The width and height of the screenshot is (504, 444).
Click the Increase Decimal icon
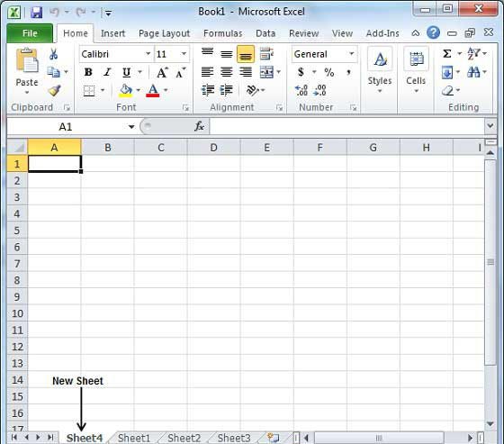[301, 90]
